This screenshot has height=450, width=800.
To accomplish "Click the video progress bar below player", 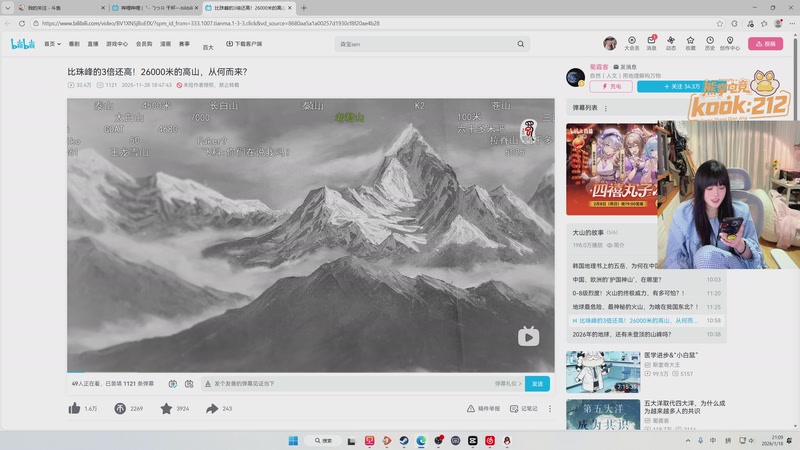I will [311, 372].
